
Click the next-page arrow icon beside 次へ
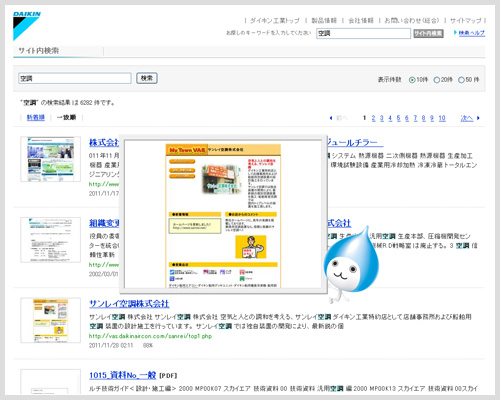478,118
